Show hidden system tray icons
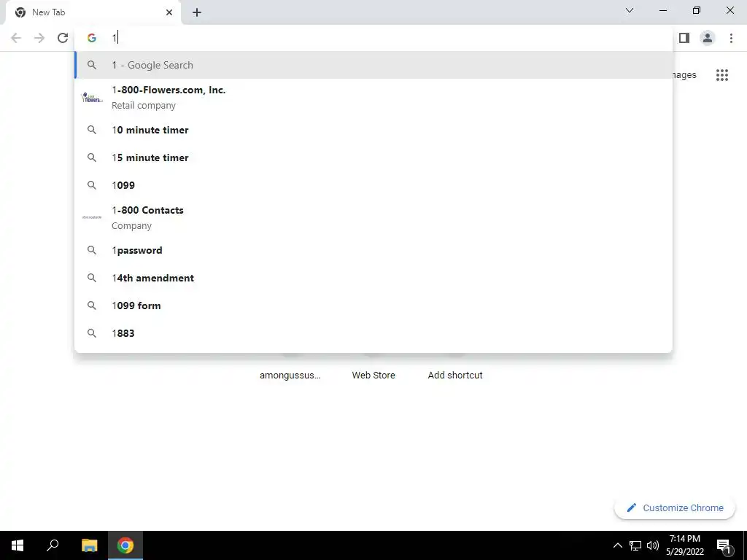 617,545
